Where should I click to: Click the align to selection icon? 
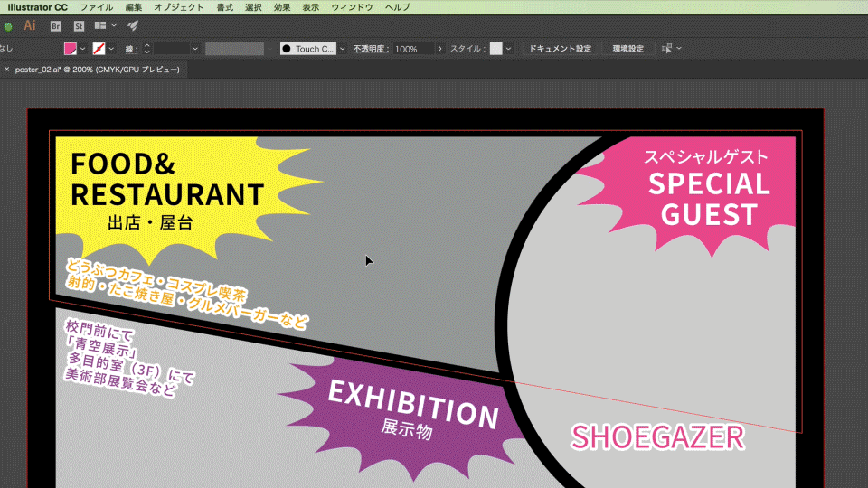pyautogui.click(x=667, y=49)
